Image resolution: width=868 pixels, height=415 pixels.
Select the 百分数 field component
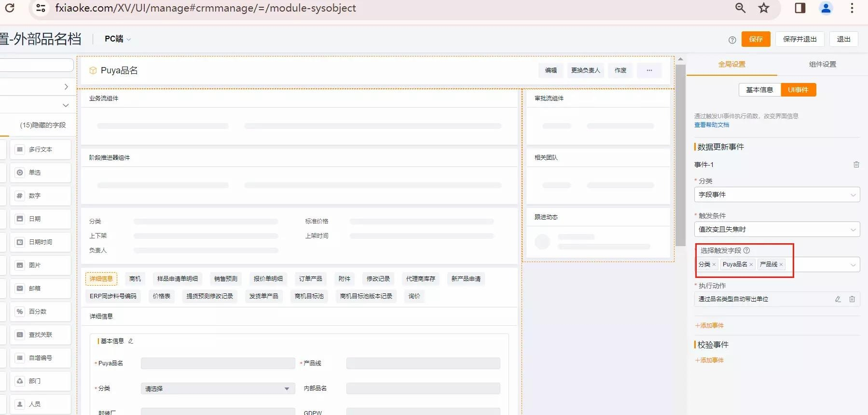point(41,312)
